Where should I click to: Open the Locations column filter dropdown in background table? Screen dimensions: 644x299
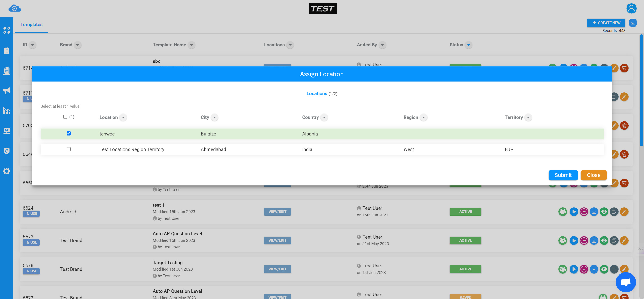[290, 45]
